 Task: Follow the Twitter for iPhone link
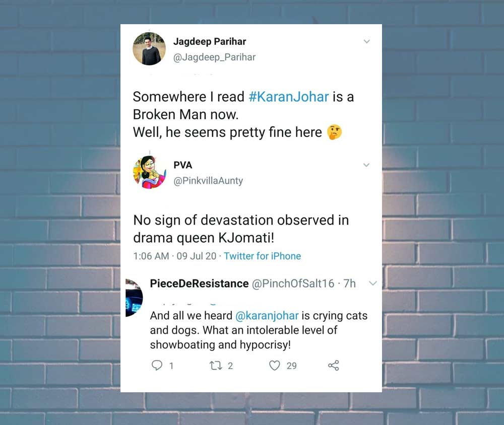[262, 256]
